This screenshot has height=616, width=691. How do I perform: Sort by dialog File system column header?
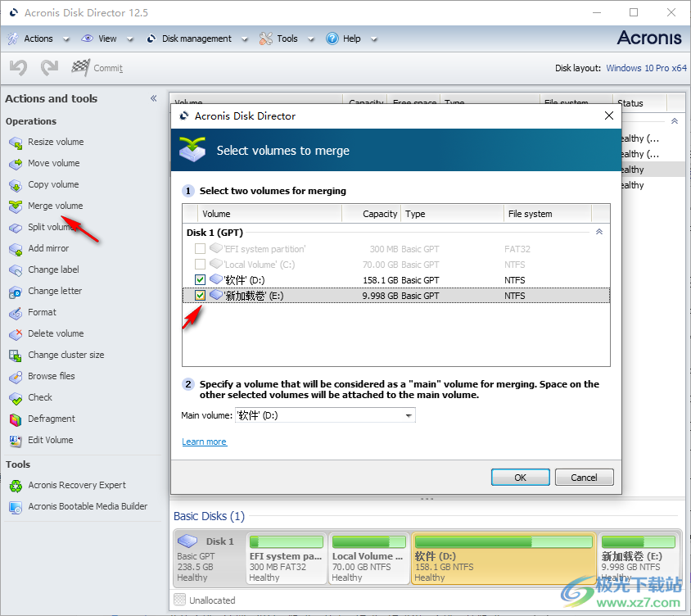548,214
